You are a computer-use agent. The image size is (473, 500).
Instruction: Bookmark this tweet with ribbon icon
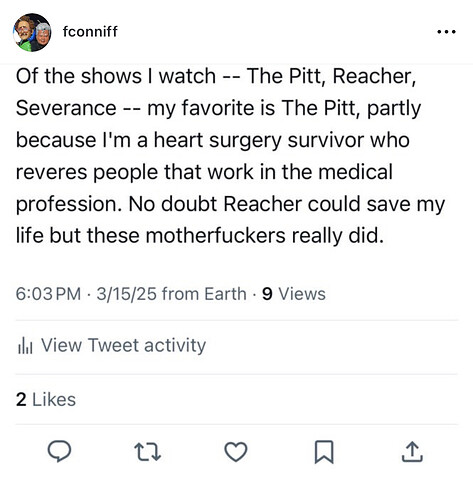pyautogui.click(x=324, y=452)
